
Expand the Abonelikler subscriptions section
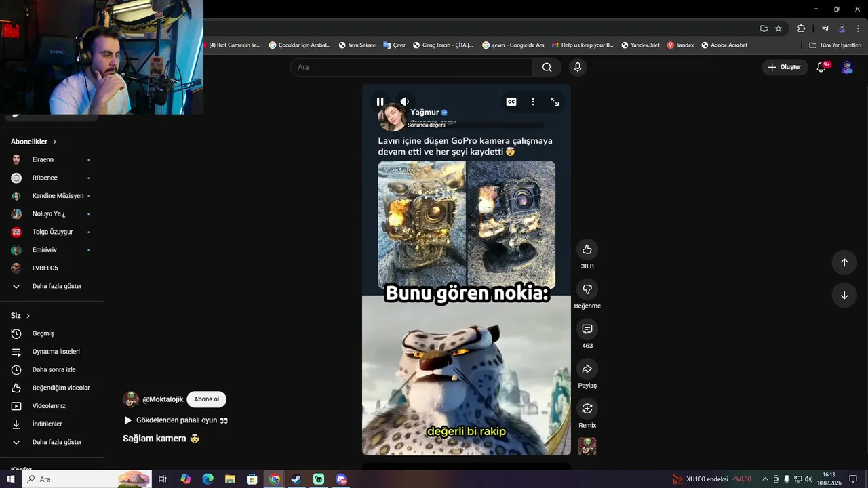coord(34,142)
